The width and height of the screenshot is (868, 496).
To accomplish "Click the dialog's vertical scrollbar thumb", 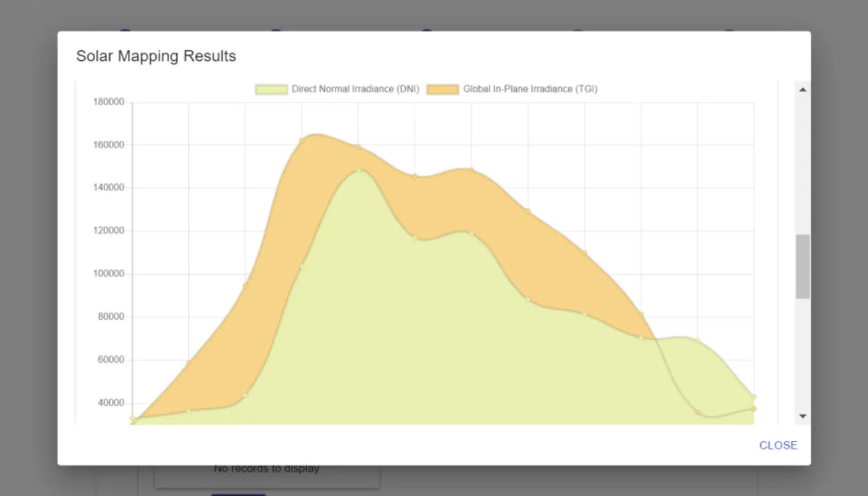I will tap(802, 266).
